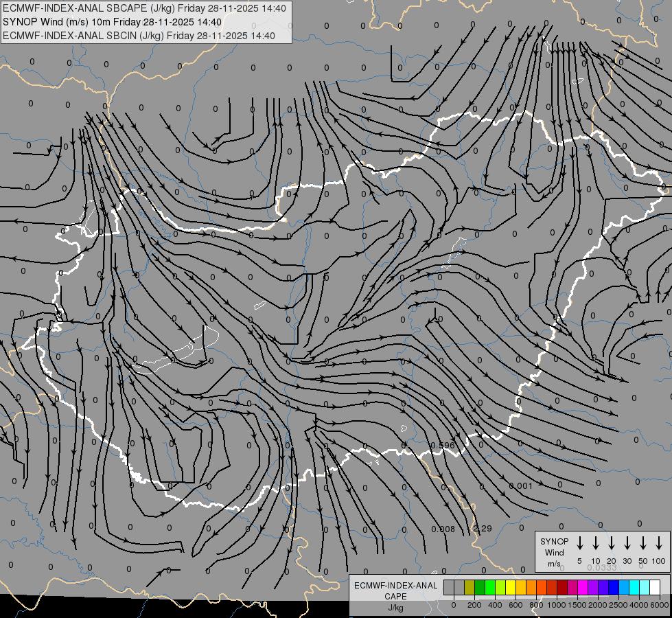Click the '6000' tick on the CAPE scale
672x618 pixels.
660,605
